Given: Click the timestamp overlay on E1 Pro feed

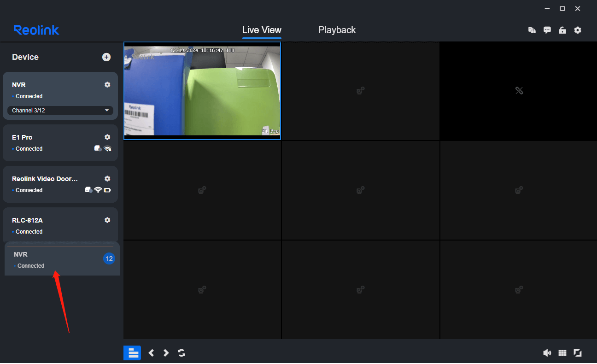Looking at the screenshot, I should pyautogui.click(x=202, y=50).
